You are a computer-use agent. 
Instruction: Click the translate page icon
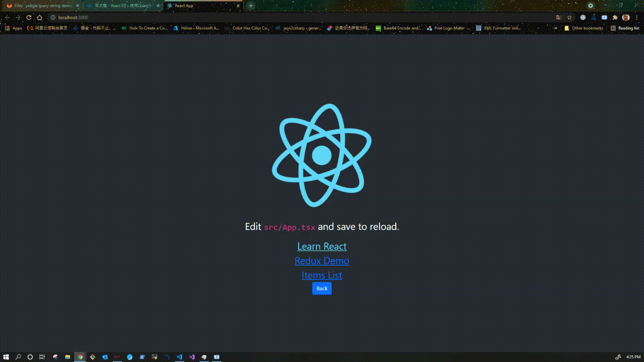(x=558, y=18)
